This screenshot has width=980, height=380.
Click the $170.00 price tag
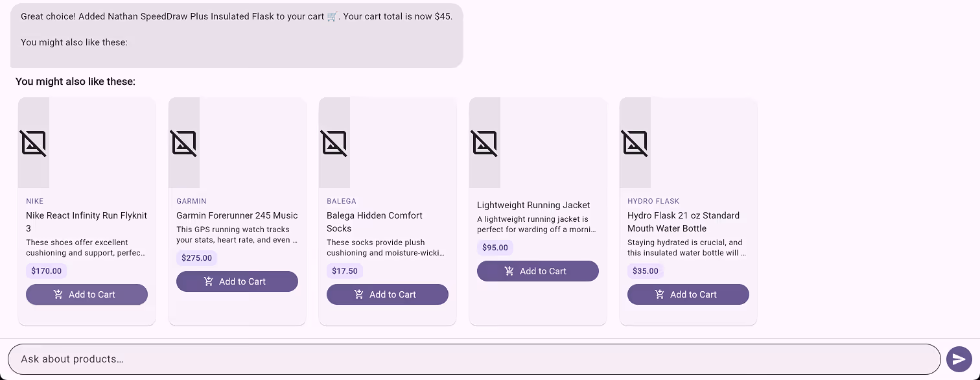tap(47, 271)
